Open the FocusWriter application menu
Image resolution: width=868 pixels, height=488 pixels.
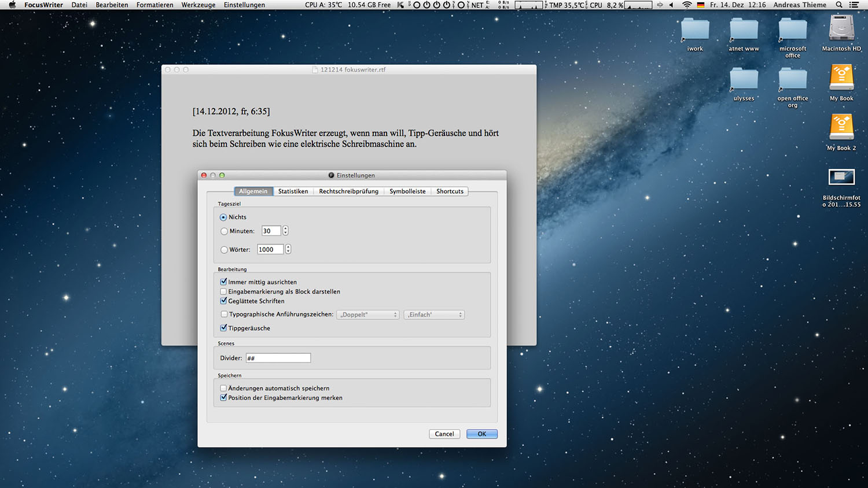[x=43, y=5]
